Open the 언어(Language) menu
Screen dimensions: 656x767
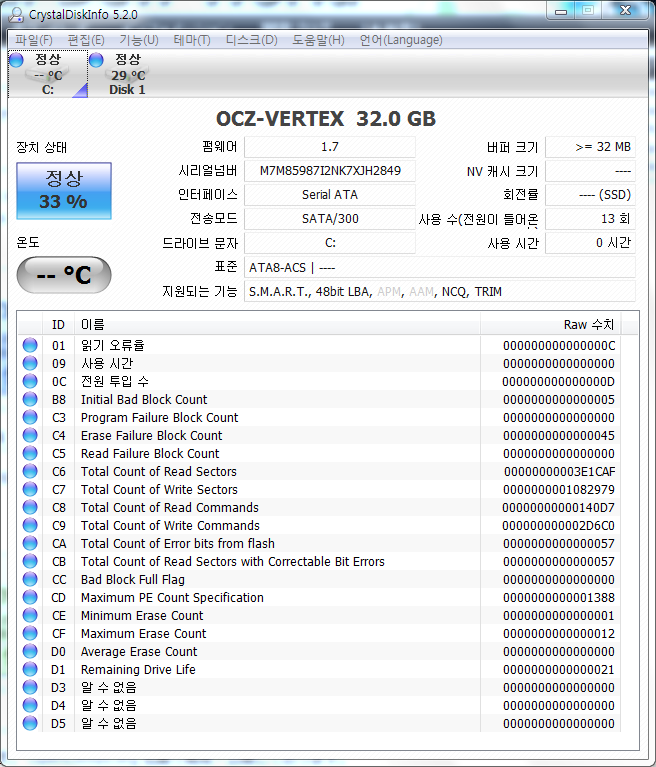point(401,40)
